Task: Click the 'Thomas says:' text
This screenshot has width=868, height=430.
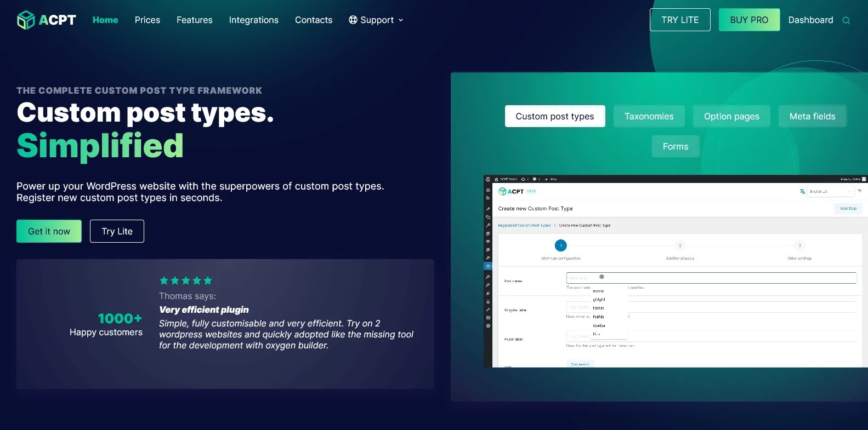Action: 188,296
